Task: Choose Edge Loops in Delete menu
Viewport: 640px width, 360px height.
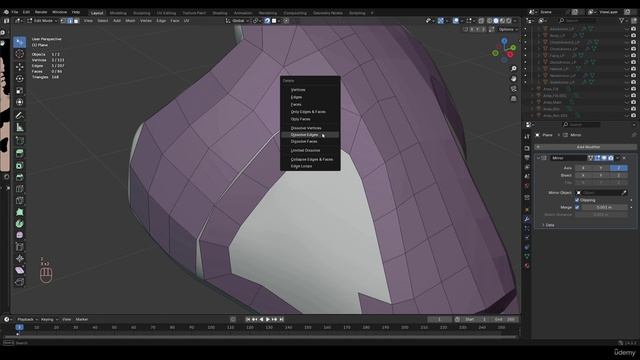Action: (310, 166)
